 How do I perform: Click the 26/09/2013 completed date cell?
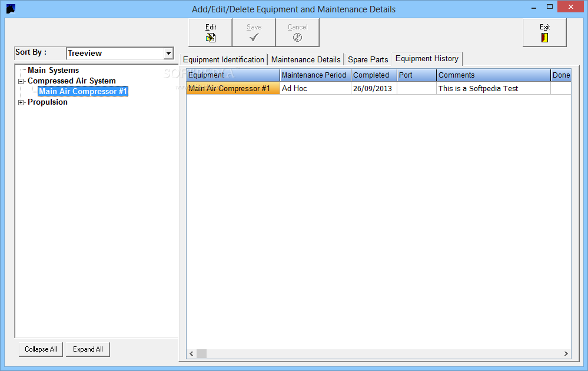coord(374,88)
